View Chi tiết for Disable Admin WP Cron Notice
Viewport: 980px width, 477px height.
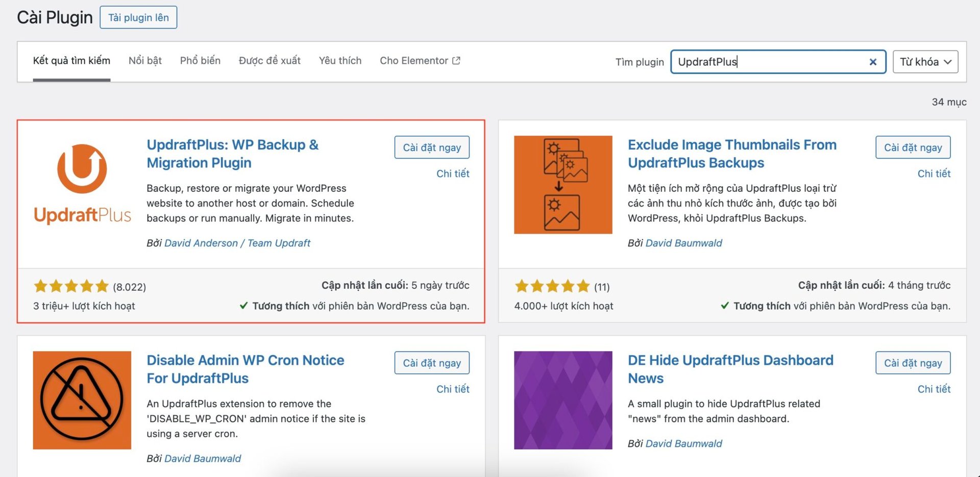(452, 389)
